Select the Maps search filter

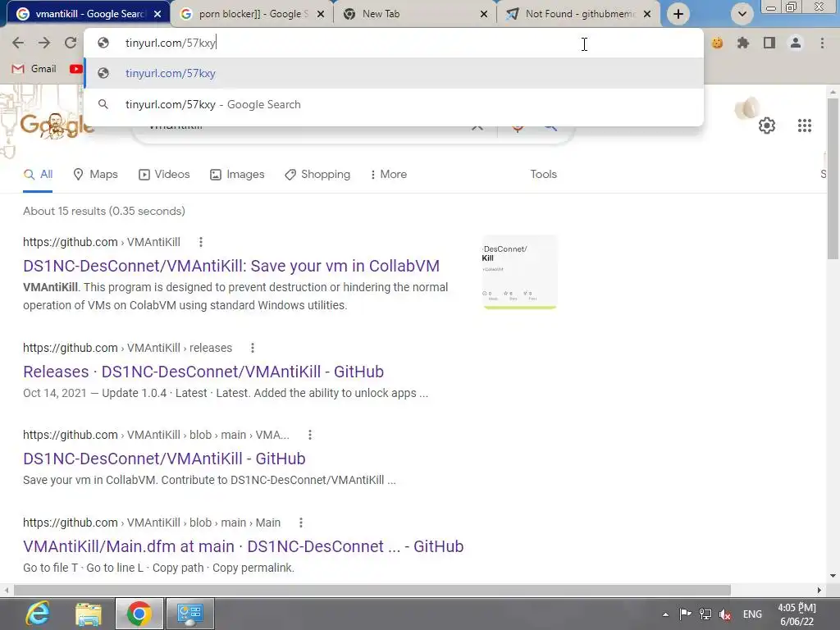[x=95, y=175]
